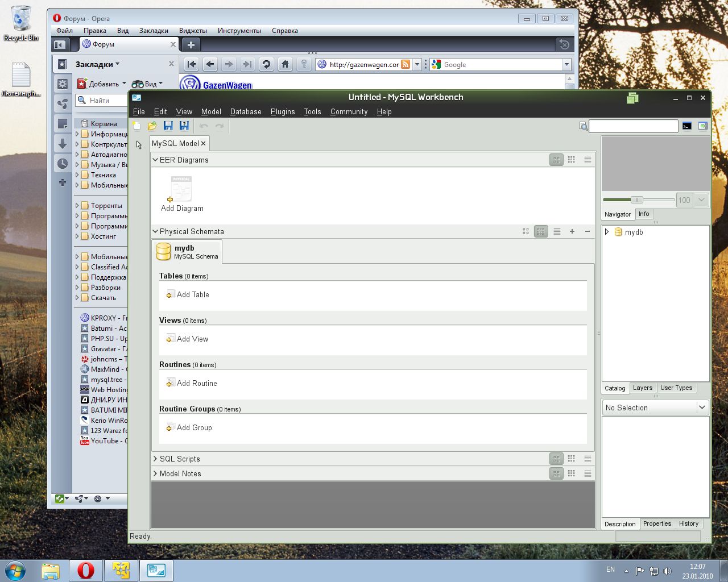Click Opera Home button
The image size is (728, 582).
coord(285,64)
